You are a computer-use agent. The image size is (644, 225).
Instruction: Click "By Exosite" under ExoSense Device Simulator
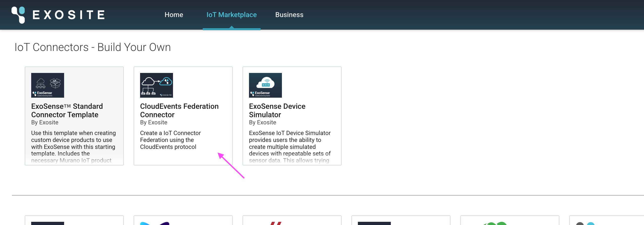tap(262, 122)
